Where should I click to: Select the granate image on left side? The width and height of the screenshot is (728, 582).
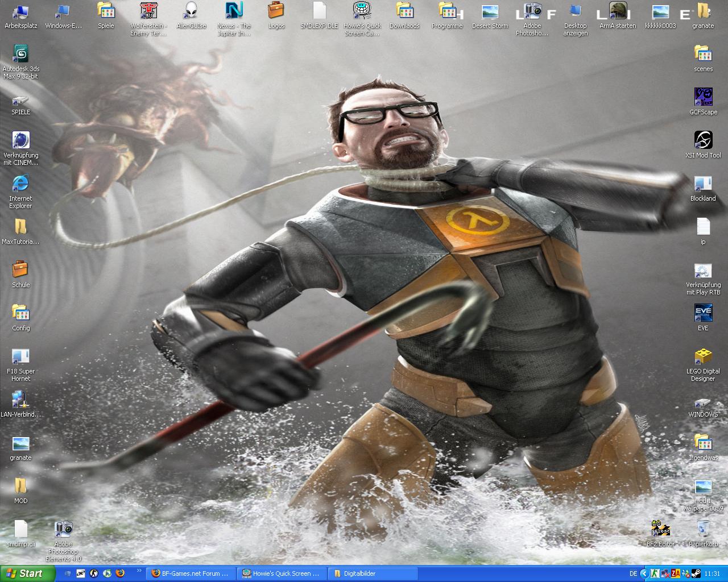20,447
